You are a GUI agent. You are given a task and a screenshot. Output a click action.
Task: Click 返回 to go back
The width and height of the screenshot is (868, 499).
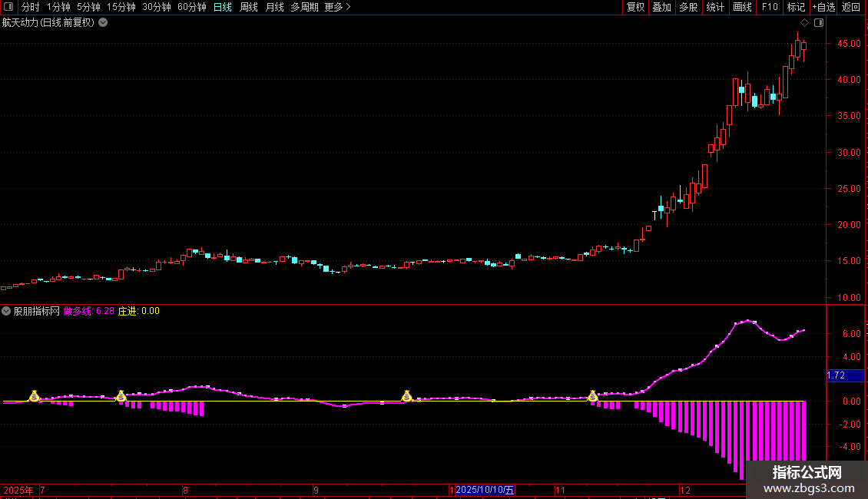coord(851,7)
